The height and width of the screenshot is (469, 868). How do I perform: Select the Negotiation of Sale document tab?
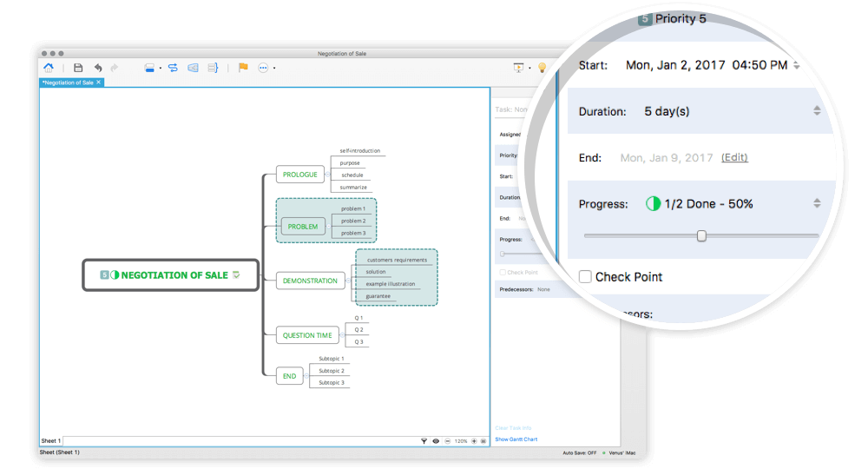coord(68,83)
